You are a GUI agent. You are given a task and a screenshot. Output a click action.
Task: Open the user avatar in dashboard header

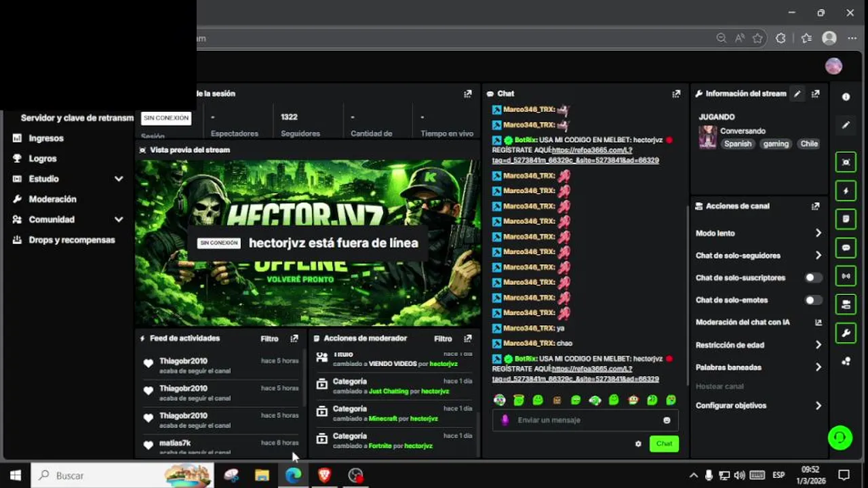[x=833, y=66]
